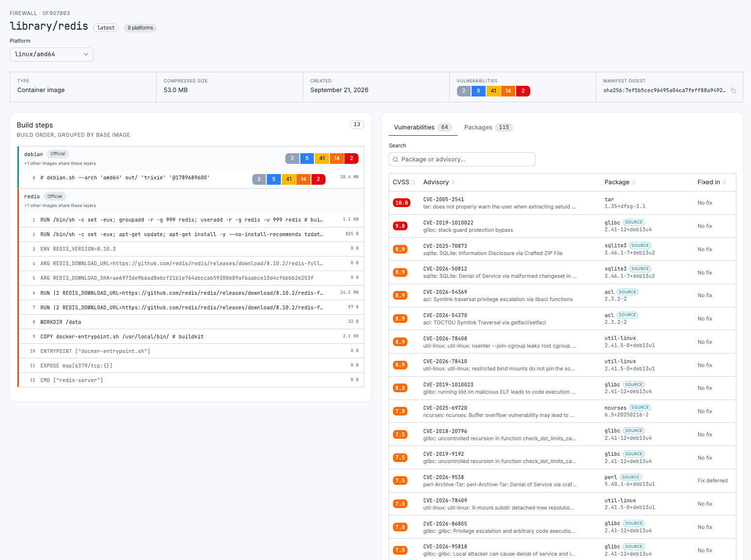Click SOURCE tag beside perl package
751x560 pixels.
pos(631,477)
